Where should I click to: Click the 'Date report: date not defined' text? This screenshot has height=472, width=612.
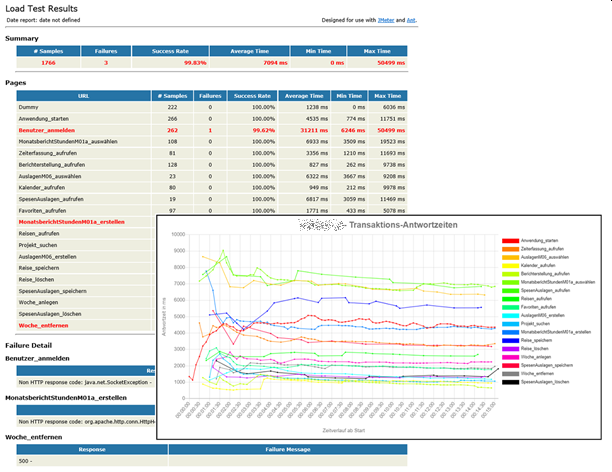pyautogui.click(x=43, y=20)
